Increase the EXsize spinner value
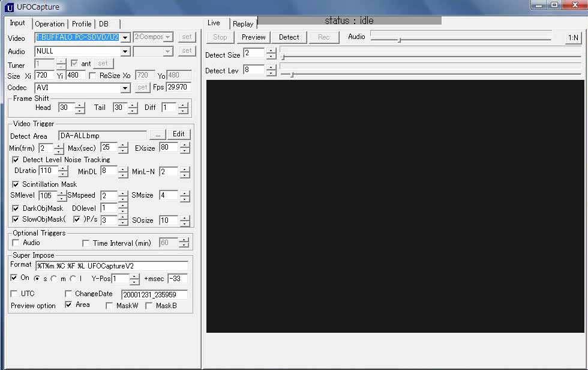This screenshot has height=370, width=588. (184, 145)
